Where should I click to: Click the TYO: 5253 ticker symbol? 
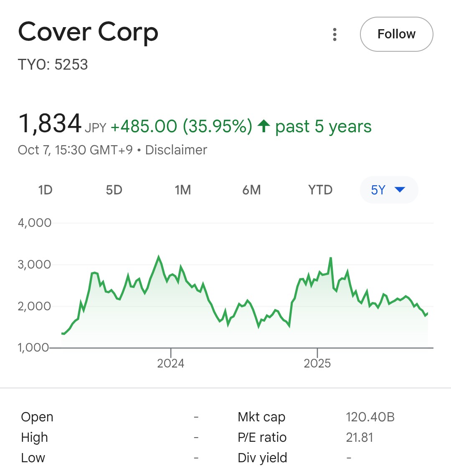point(53,65)
